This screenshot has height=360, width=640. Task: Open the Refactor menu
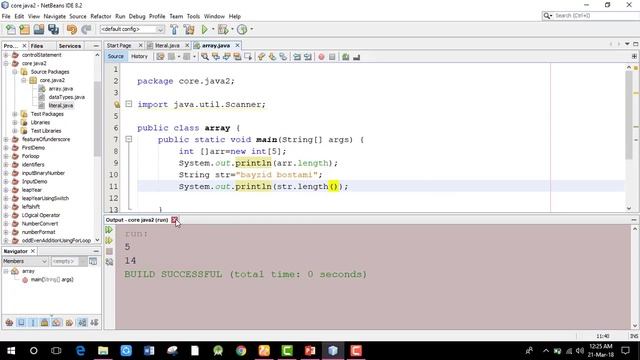pyautogui.click(x=101, y=16)
